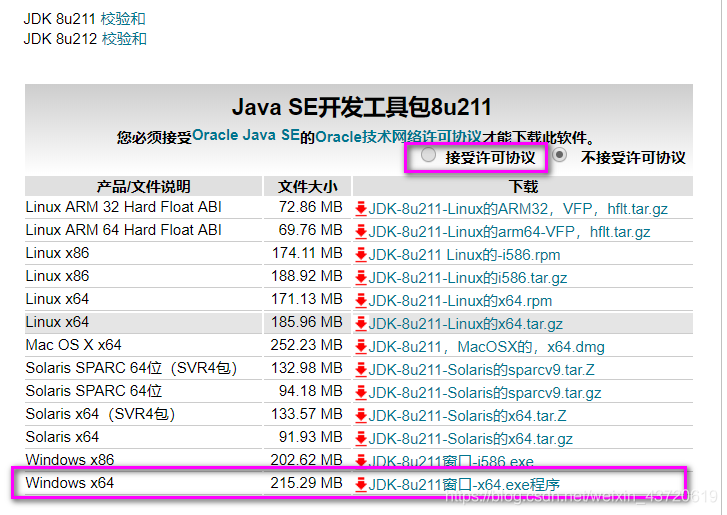Image resolution: width=727 pixels, height=515 pixels.
Task: Click download arrow icon for Linux i586.rpm
Action: (x=361, y=255)
